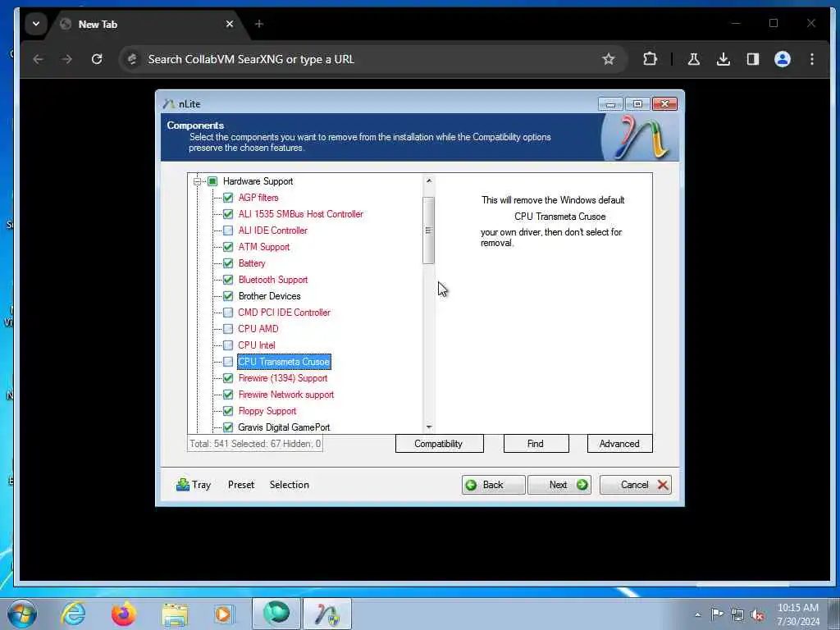Click the component list scroll-down arrow
Viewport: 840px width, 630px height.
click(x=428, y=427)
